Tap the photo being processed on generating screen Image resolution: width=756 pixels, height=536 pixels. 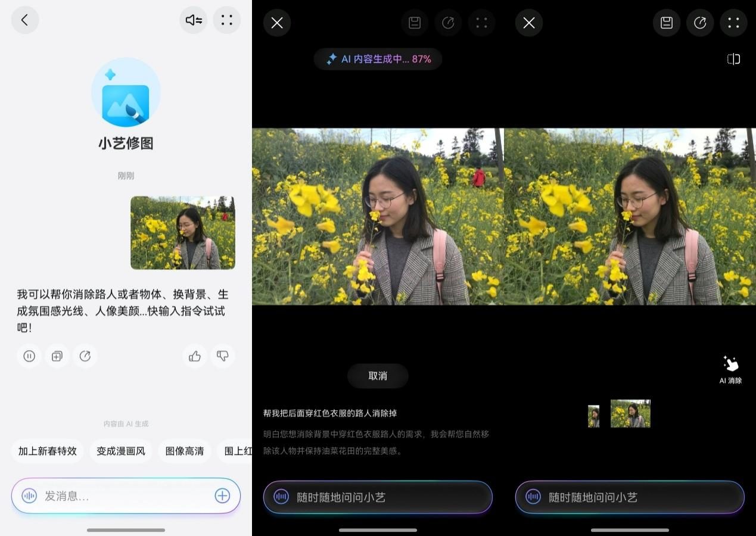tap(378, 217)
